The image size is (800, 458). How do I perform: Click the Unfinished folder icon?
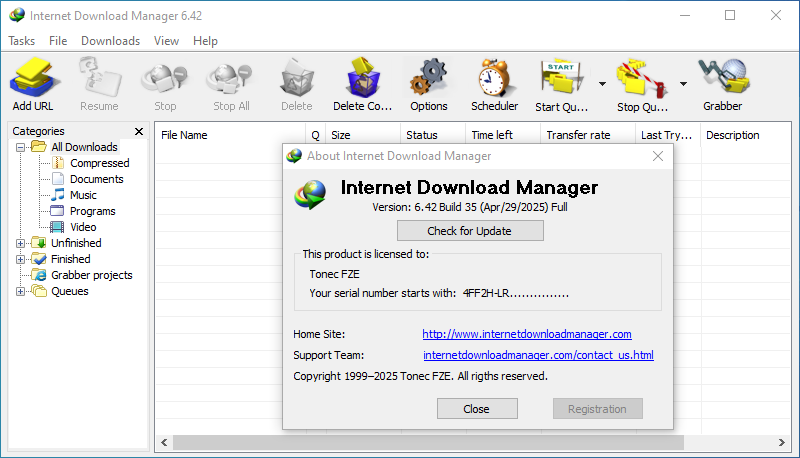[x=39, y=243]
